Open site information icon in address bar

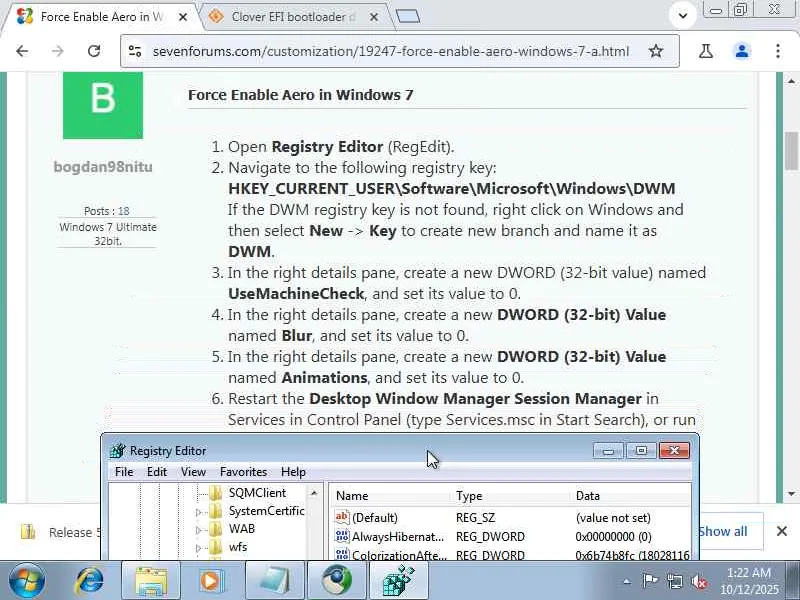click(x=135, y=51)
